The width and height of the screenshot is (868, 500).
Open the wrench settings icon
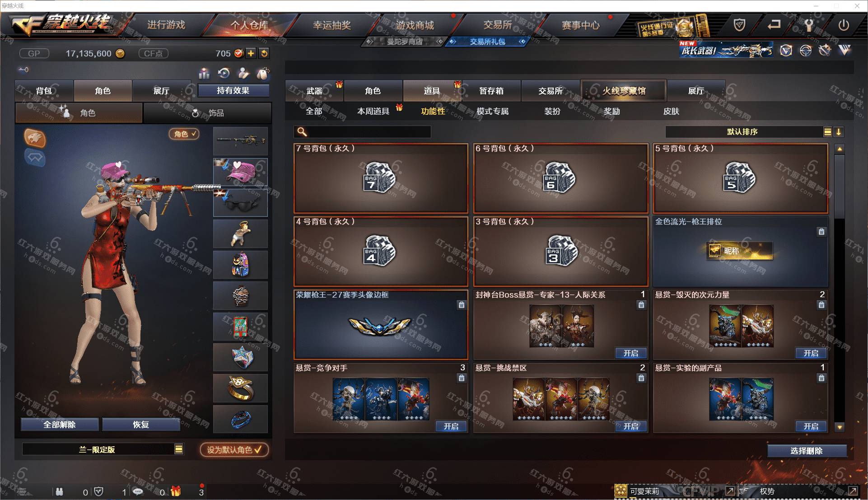click(x=808, y=25)
